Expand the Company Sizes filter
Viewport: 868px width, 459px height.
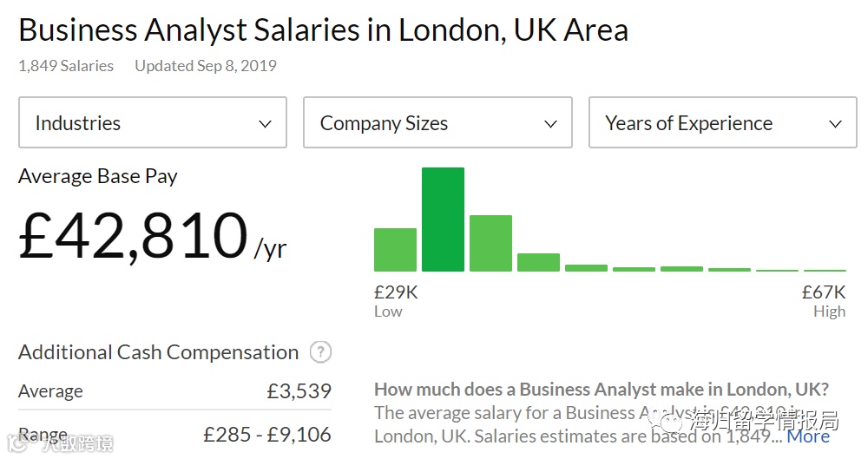437,123
